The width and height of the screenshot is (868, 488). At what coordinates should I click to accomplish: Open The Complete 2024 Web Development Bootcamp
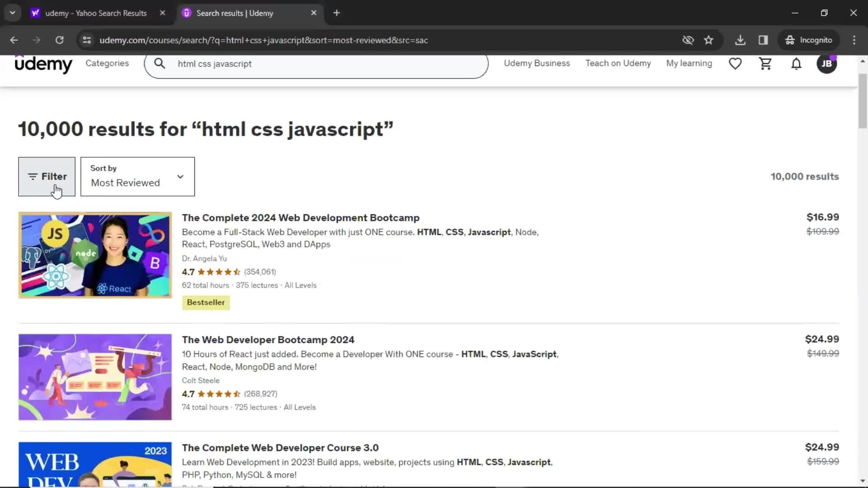click(301, 218)
